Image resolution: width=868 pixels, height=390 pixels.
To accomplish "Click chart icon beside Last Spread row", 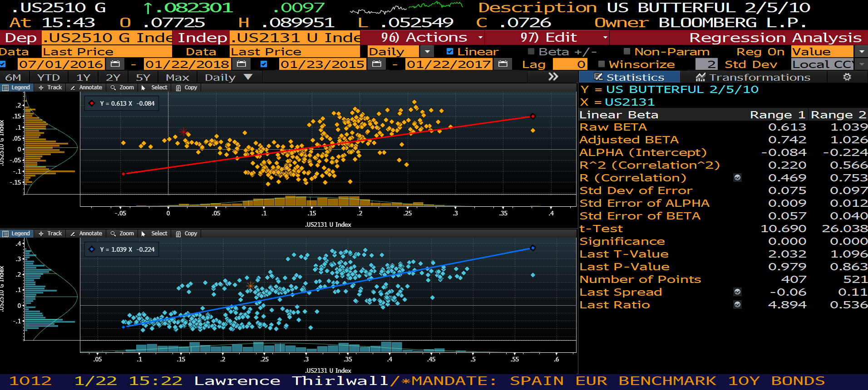I will pos(738,292).
